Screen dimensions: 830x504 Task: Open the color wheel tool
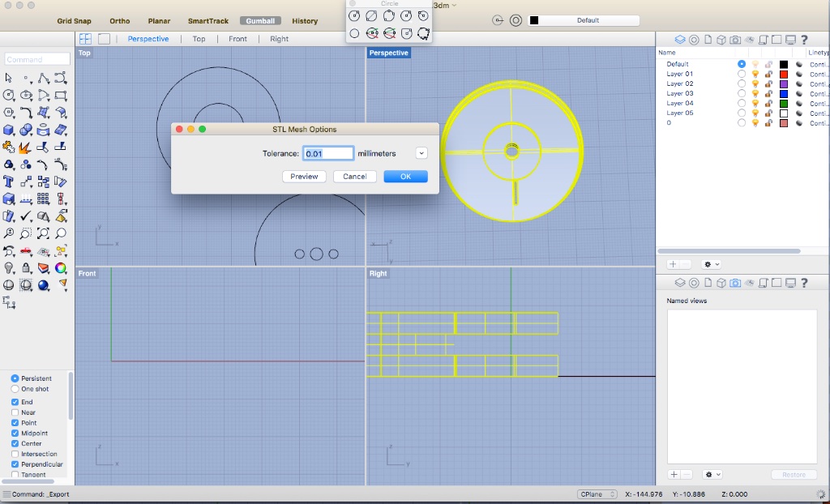pos(61,268)
